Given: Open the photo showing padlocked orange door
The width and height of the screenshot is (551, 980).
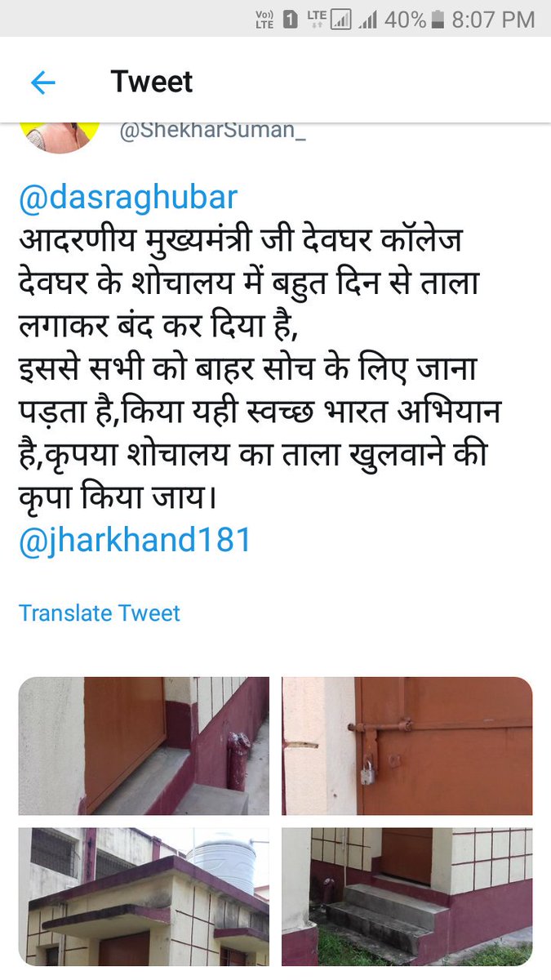Looking at the screenshot, I should coord(407,746).
